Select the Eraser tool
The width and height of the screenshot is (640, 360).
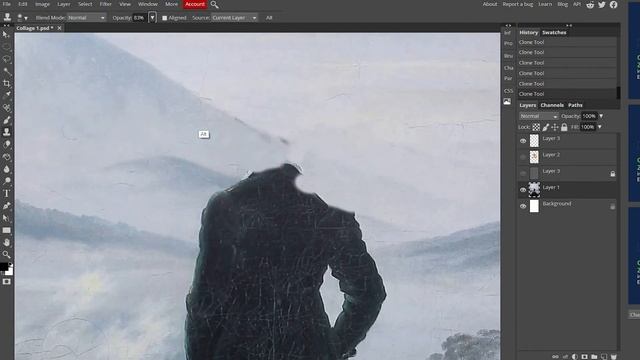tap(6, 144)
